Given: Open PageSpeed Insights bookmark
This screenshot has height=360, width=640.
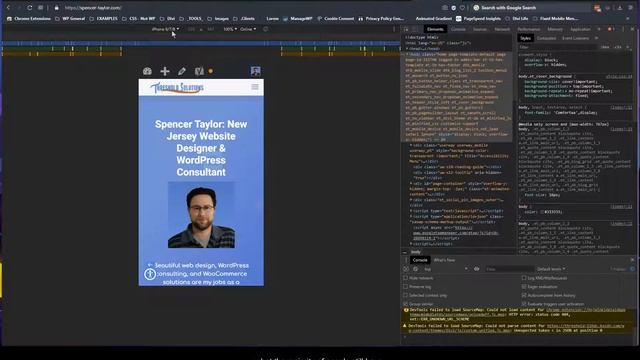Looking at the screenshot, I should (x=478, y=18).
